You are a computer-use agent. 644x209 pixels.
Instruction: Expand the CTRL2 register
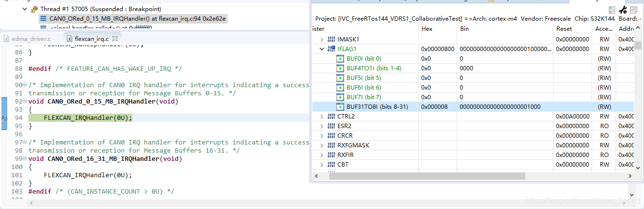(322, 116)
